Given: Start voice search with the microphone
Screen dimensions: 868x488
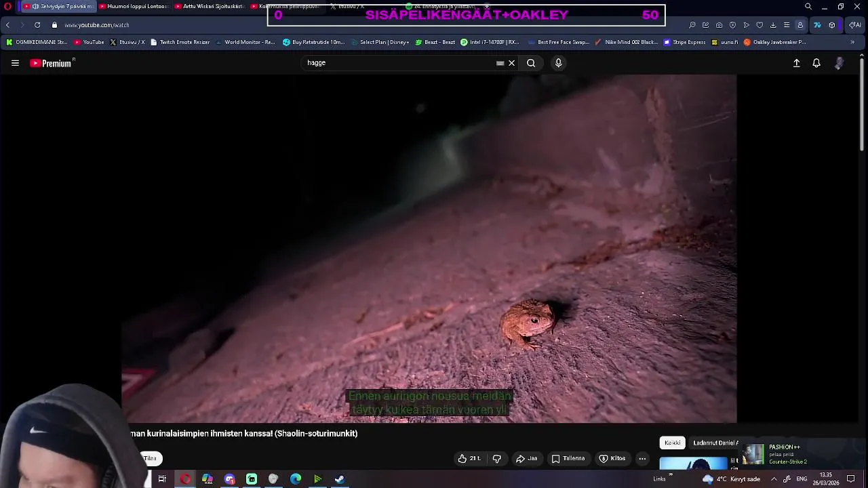Looking at the screenshot, I should point(558,63).
